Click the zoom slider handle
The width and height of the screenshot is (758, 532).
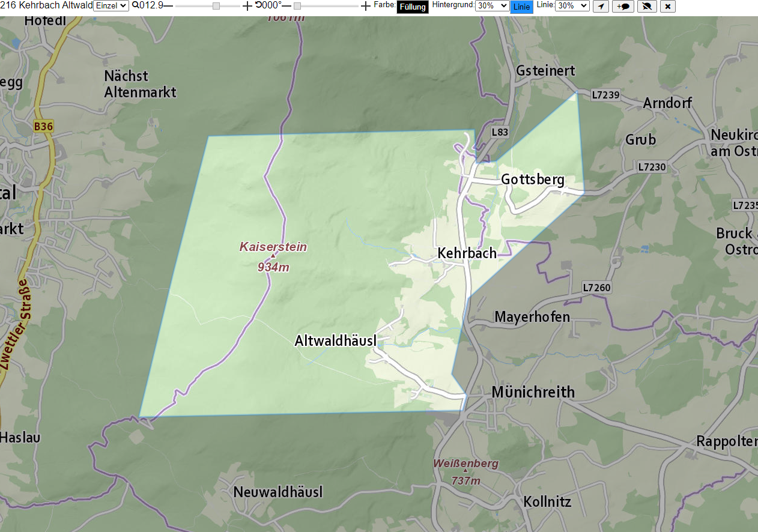click(216, 5)
